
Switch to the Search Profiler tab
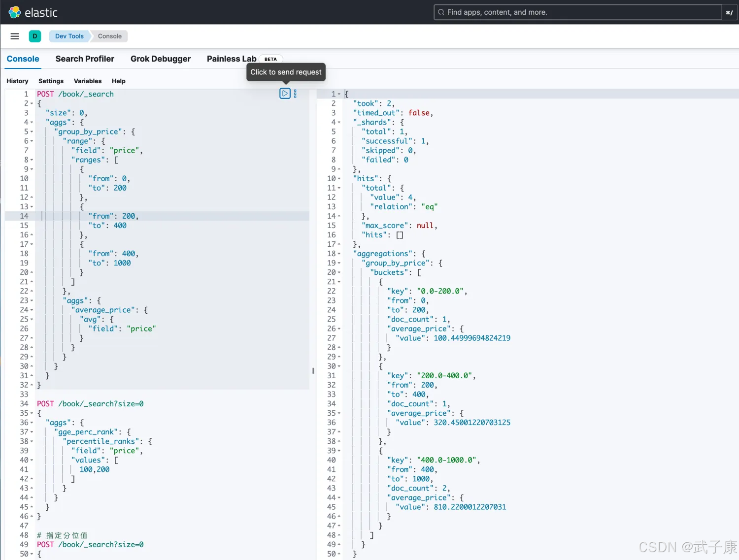click(85, 59)
